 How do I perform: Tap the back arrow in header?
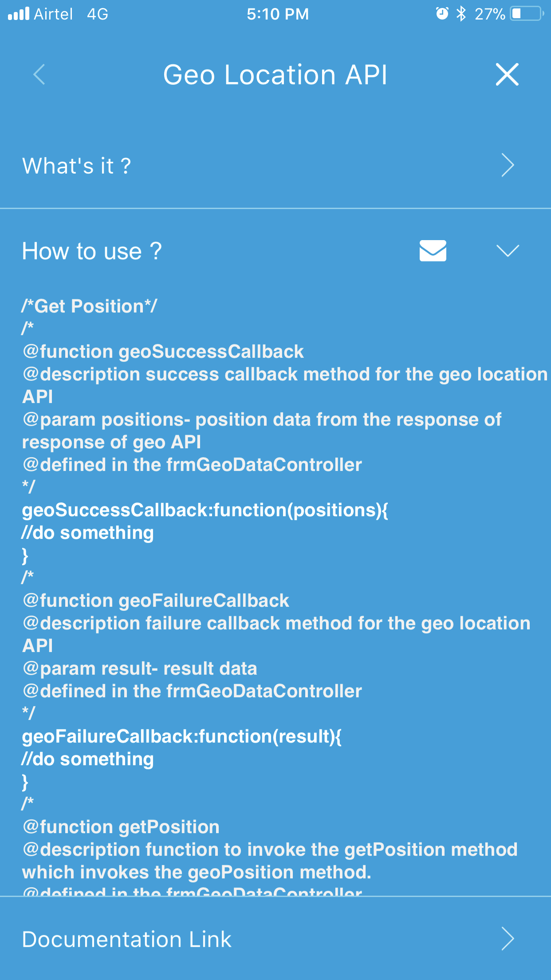(x=39, y=74)
